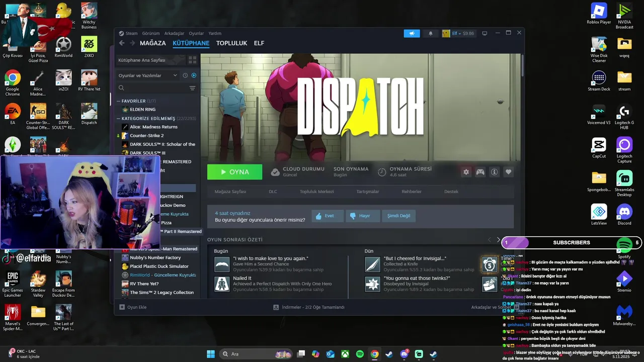Open Destek tab

(451, 192)
